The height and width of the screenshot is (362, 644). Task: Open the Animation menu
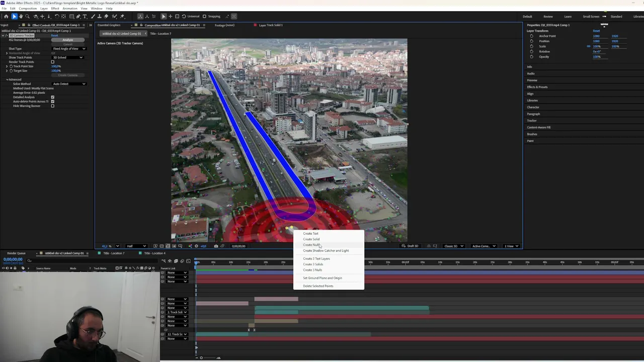pyautogui.click(x=70, y=9)
